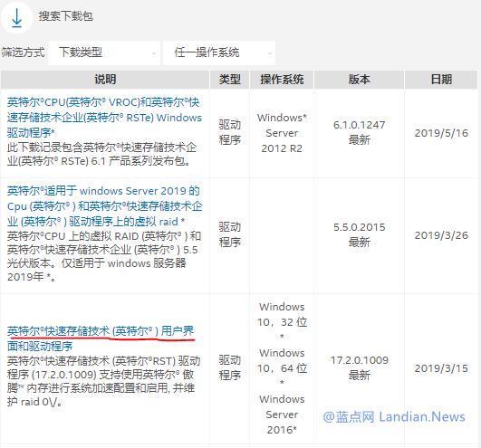The image size is (481, 448).
Task: Select the date 2019/3/26
Action: coord(441,235)
